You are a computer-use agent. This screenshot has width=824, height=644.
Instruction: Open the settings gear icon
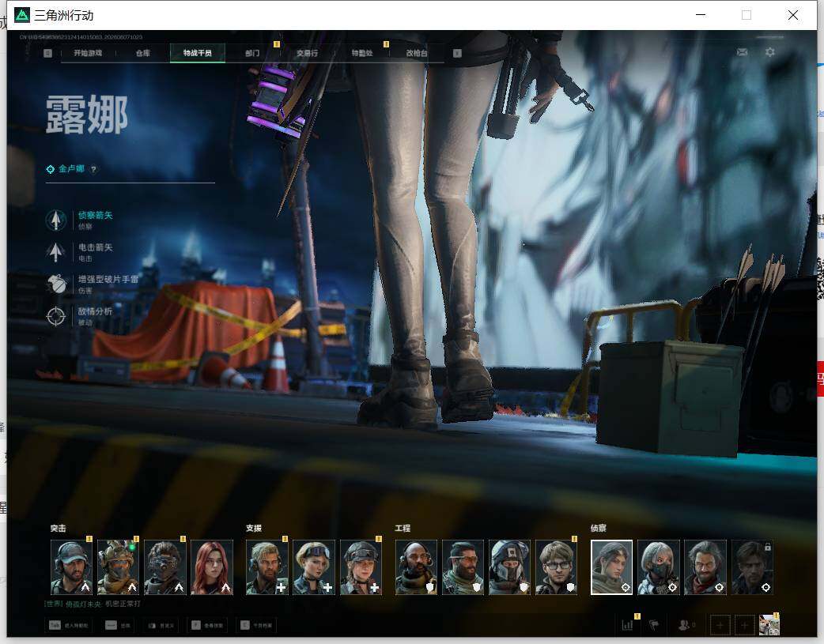(770, 52)
